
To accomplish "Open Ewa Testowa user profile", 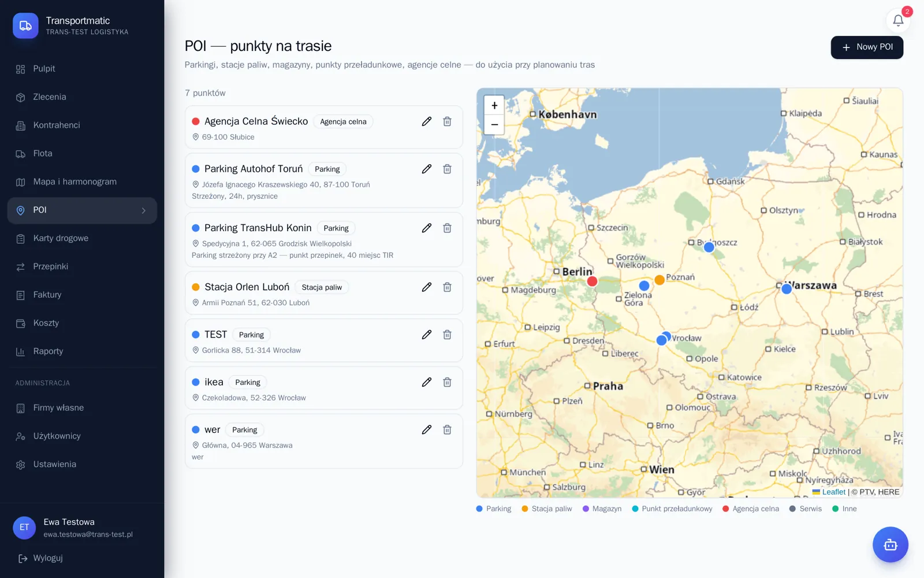I will [82, 528].
